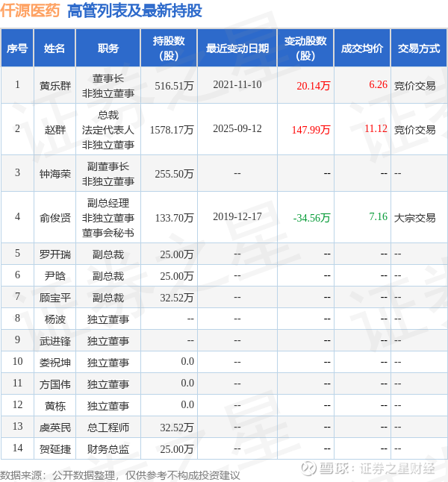Select the name 黄乐群
The image size is (448, 482).
point(55,86)
